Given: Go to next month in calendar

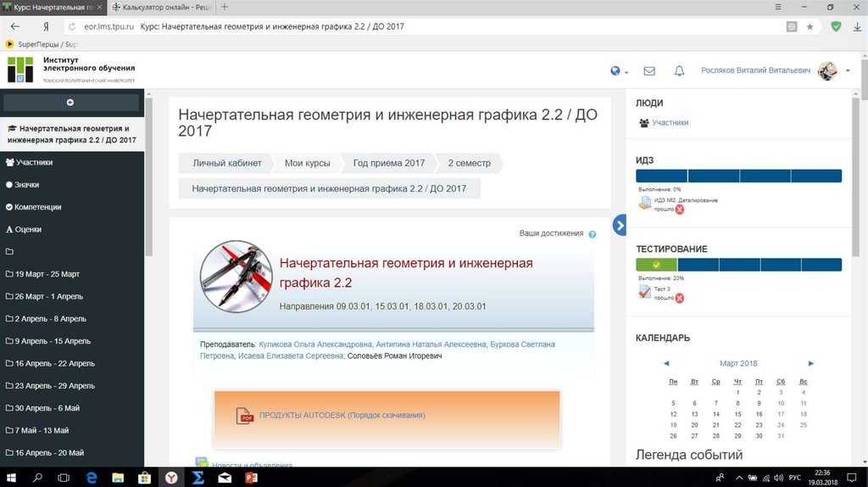Looking at the screenshot, I should (811, 363).
